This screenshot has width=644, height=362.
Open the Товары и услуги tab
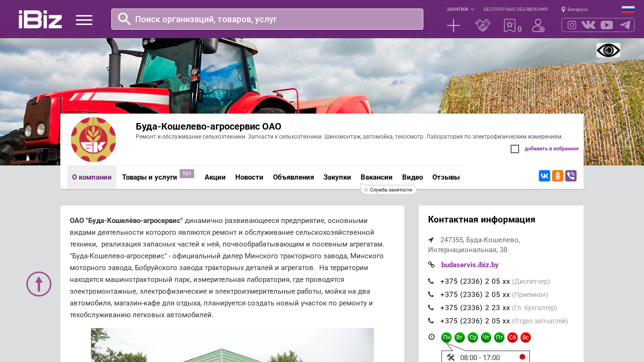tap(149, 177)
